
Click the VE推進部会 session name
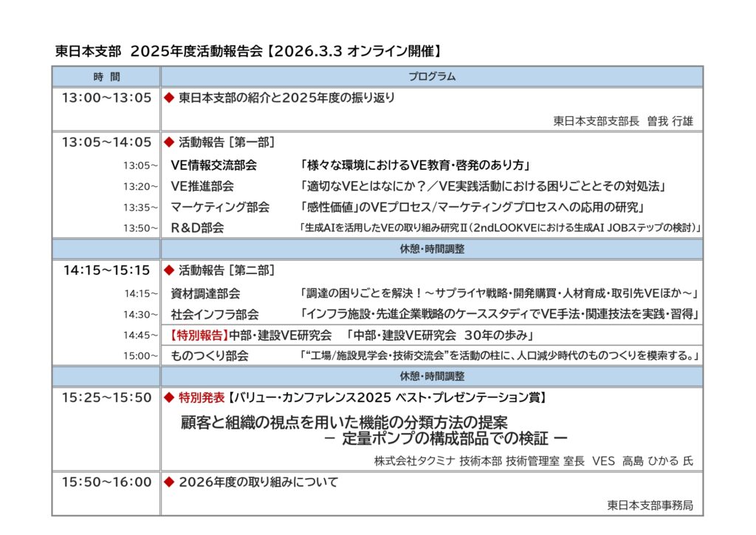tap(202, 186)
